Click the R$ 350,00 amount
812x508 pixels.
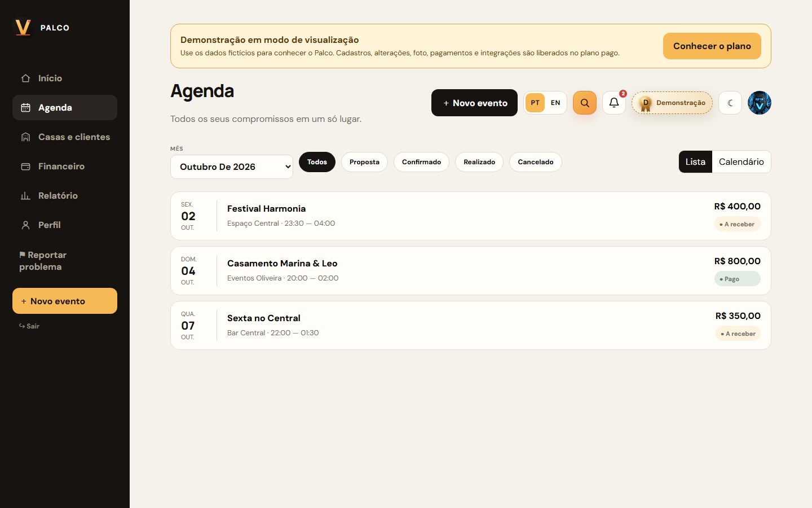[x=738, y=316]
